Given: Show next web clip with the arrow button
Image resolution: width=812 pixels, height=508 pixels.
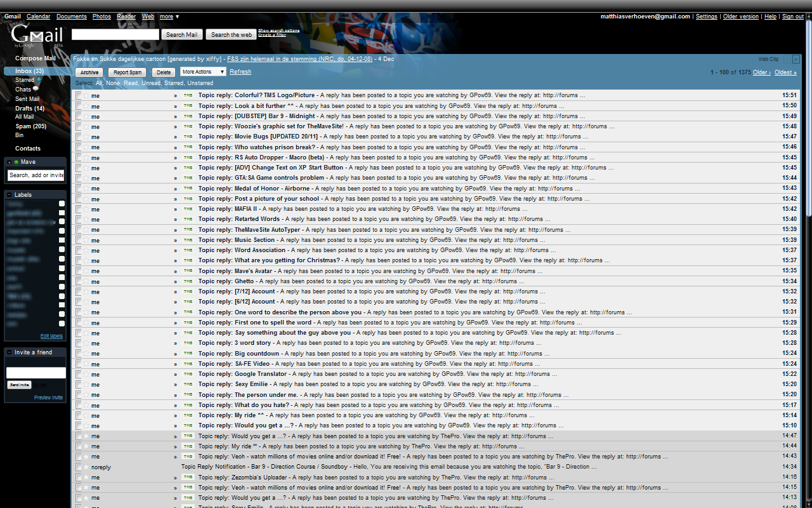Looking at the screenshot, I should coord(796,59).
